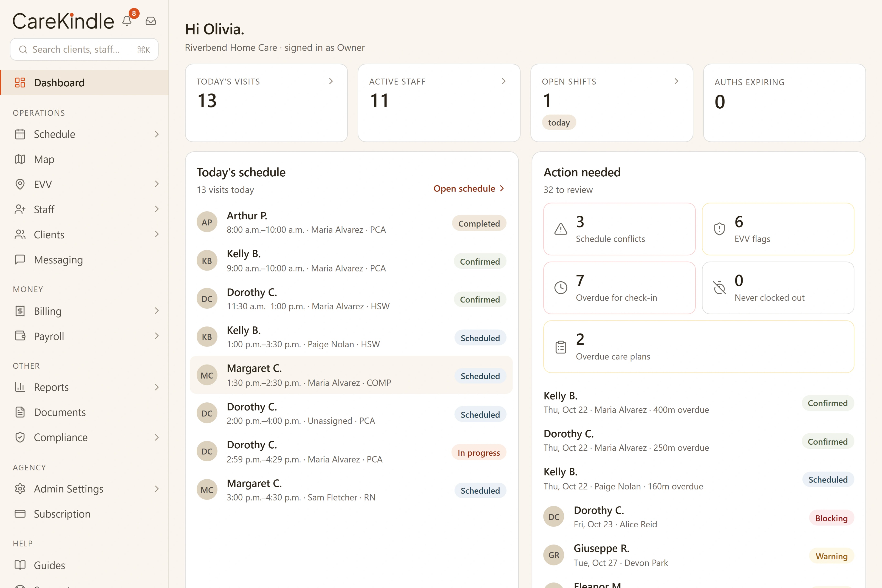This screenshot has height=588, width=882.
Task: Open Giuseppe R. Warning action item
Action: (x=699, y=555)
